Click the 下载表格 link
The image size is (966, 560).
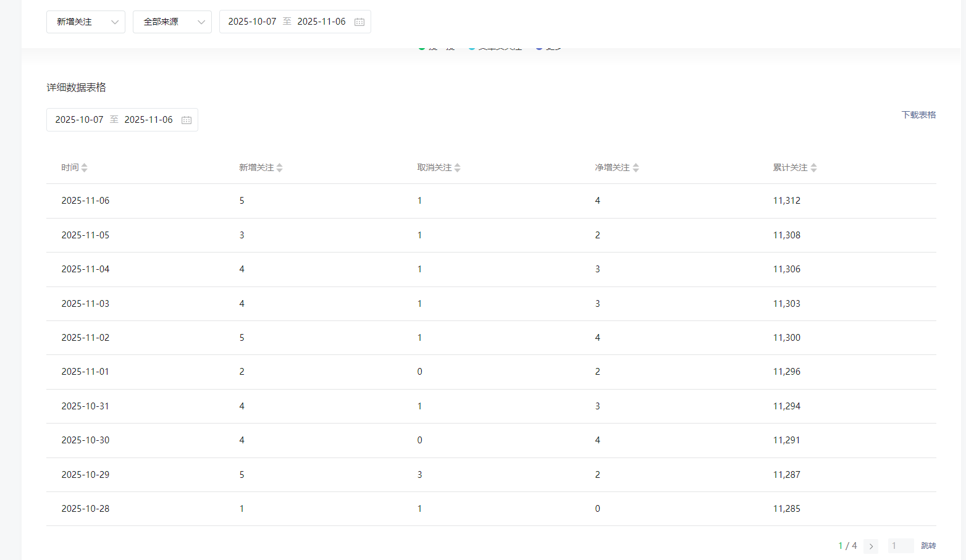918,115
